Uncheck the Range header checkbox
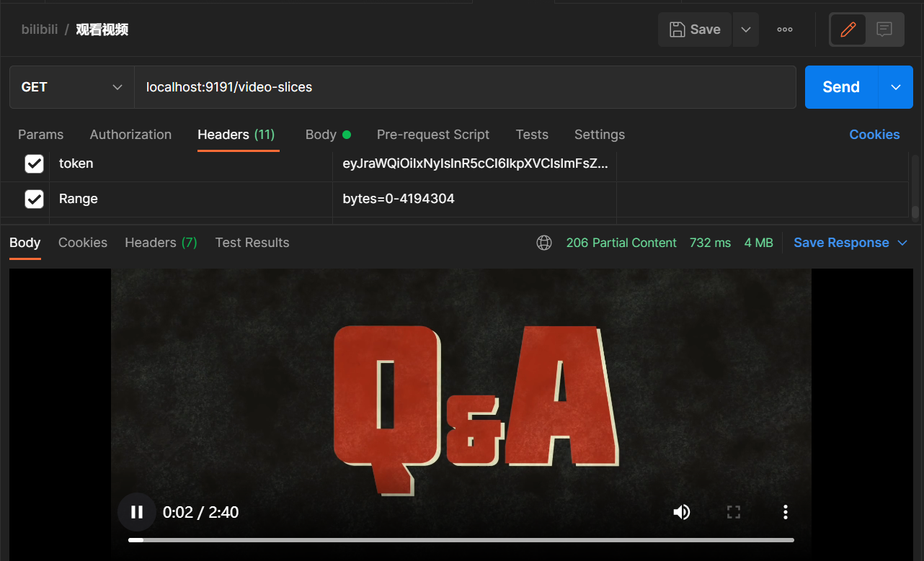 point(34,199)
